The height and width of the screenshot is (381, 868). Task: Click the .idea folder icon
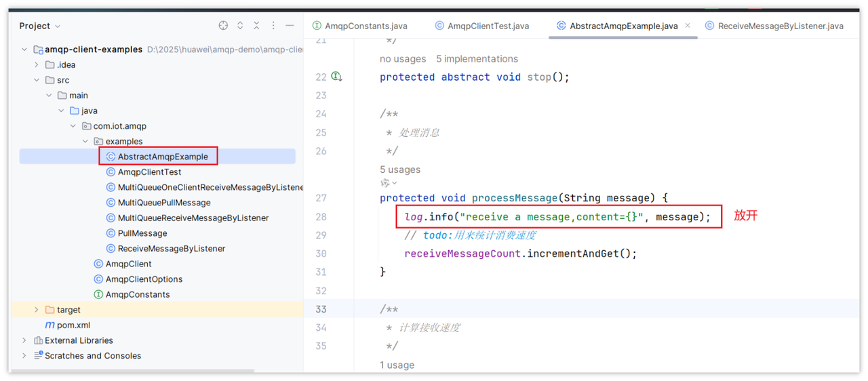[50, 65]
